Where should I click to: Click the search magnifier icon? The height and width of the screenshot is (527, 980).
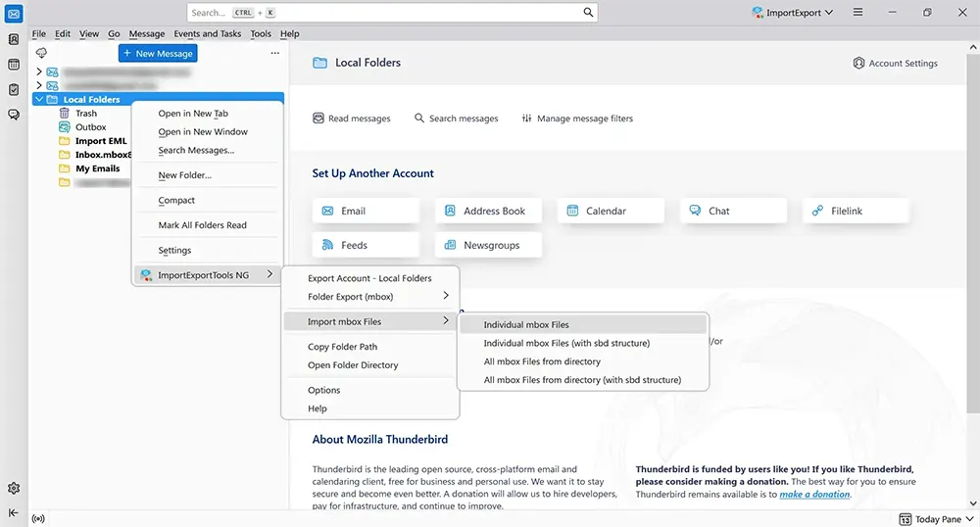coord(587,13)
